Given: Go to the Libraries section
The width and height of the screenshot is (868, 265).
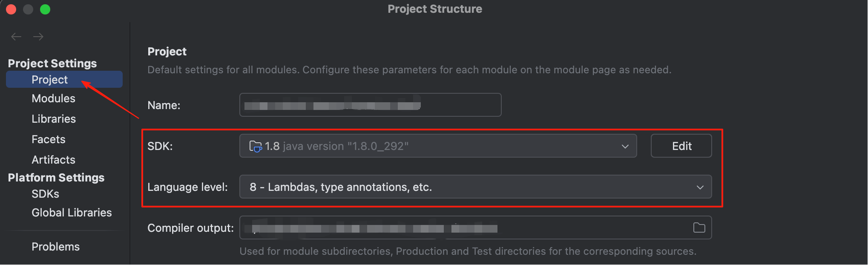Looking at the screenshot, I should pyautogui.click(x=54, y=119).
